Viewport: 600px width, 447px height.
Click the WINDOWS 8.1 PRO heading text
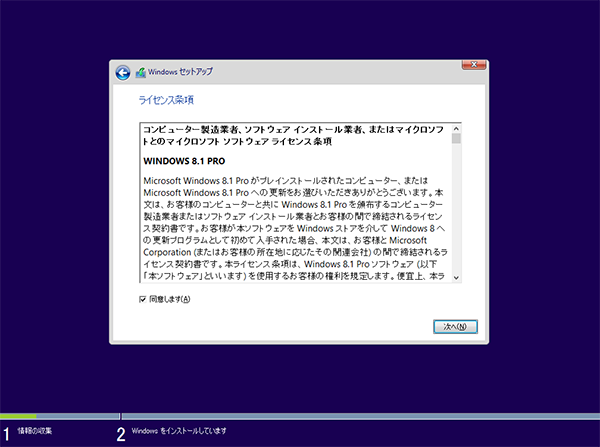pyautogui.click(x=184, y=161)
